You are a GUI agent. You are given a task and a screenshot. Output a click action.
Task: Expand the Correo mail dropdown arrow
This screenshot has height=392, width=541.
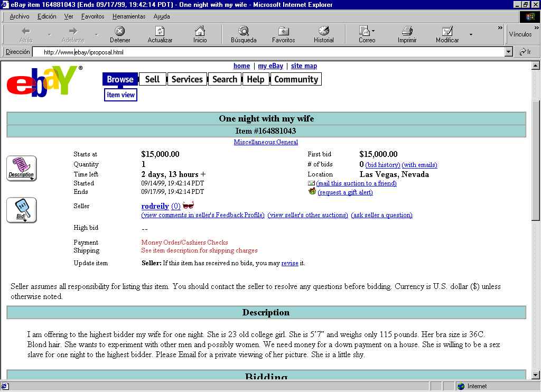coord(374,32)
